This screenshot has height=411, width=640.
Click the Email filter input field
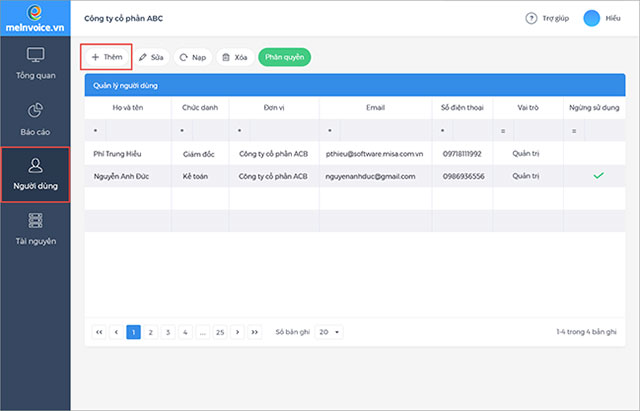385,131
